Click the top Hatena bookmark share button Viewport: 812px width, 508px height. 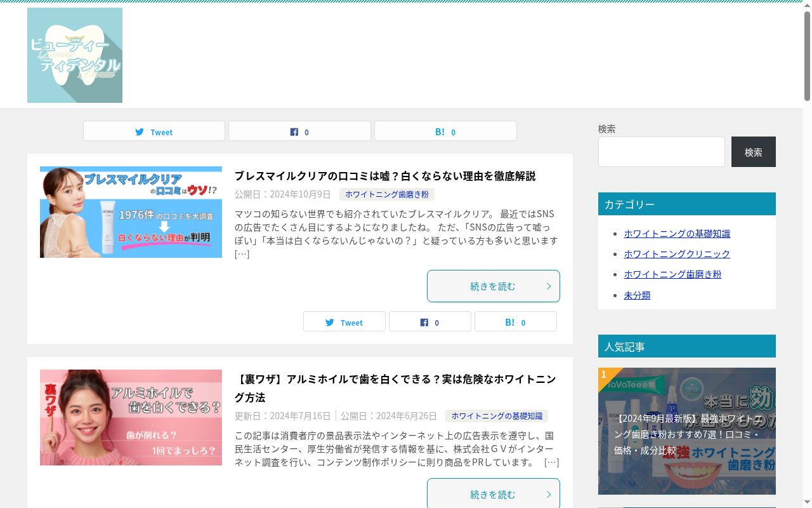click(445, 131)
